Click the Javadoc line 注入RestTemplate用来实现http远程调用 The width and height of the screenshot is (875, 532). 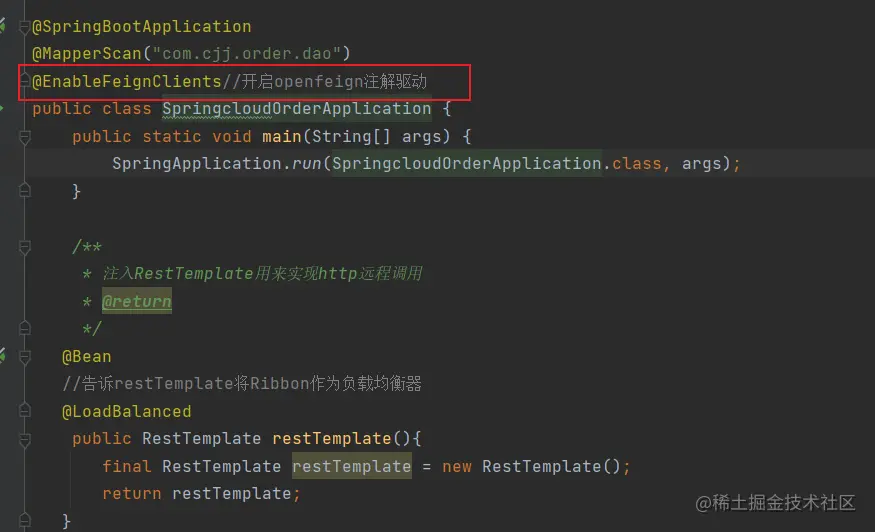262,274
